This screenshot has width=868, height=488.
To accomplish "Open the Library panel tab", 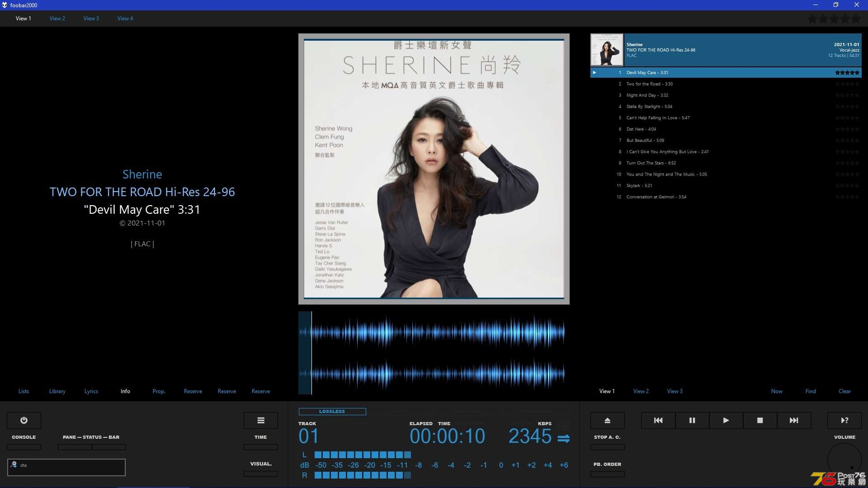I will click(57, 391).
